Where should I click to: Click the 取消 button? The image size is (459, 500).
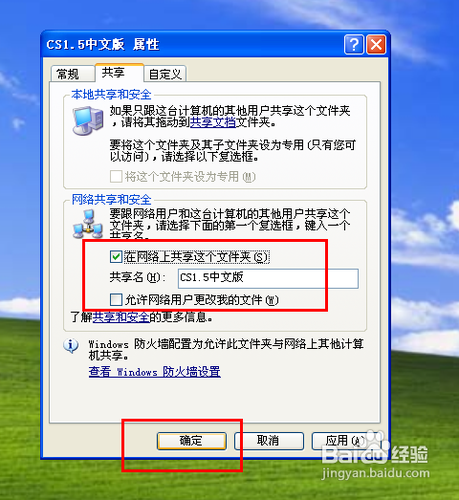click(x=269, y=441)
